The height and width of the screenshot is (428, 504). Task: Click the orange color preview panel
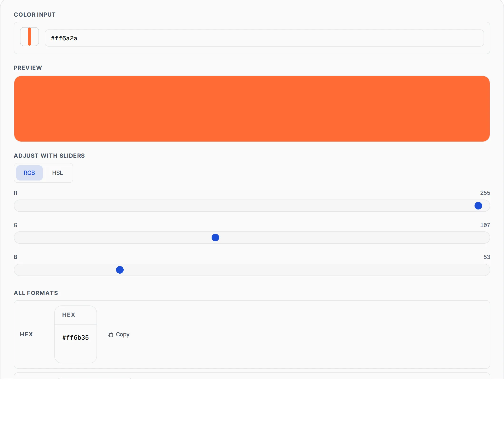252,109
